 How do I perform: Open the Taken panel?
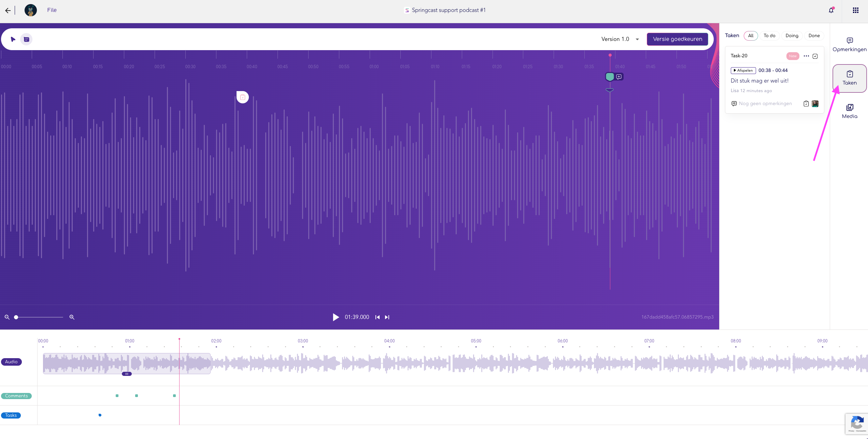[x=850, y=78]
